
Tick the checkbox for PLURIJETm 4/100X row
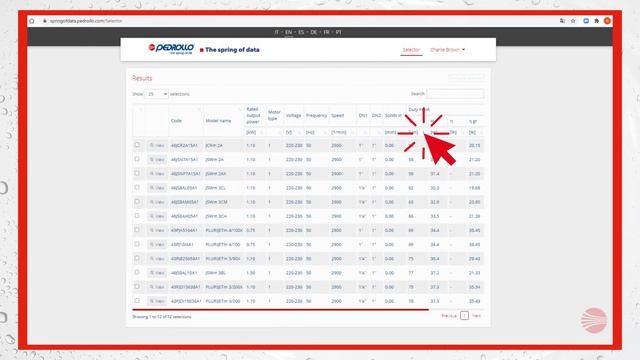(137, 230)
